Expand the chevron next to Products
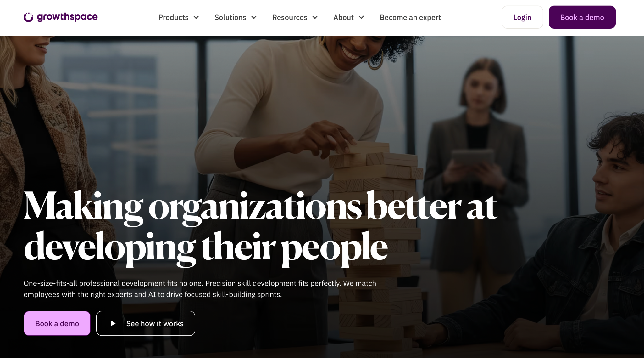 click(196, 17)
